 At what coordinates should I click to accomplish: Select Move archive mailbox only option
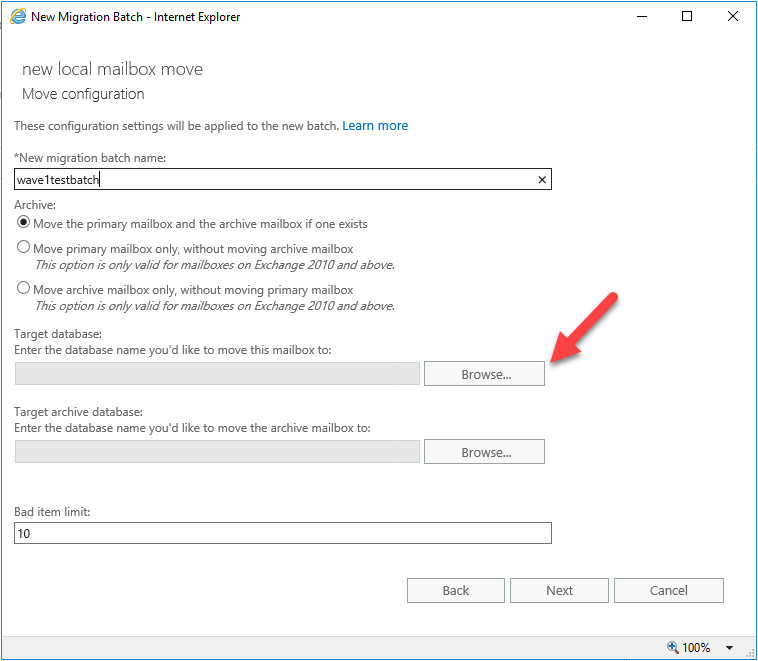23,289
